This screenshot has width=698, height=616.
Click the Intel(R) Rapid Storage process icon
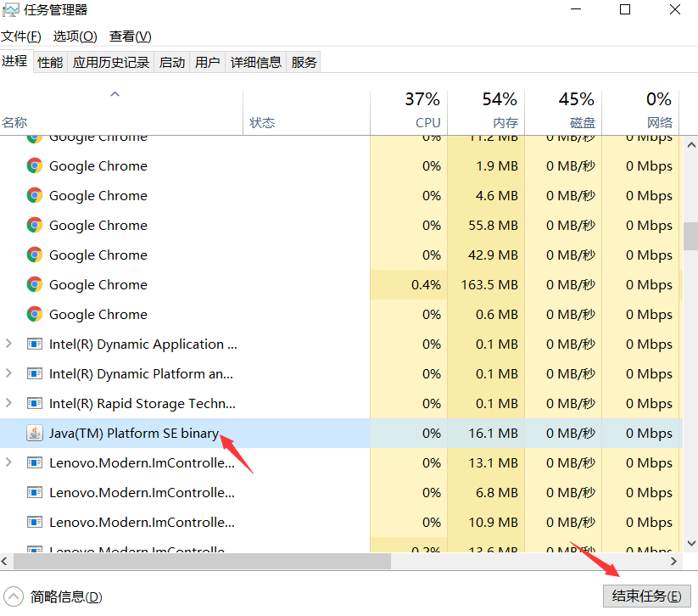[35, 404]
